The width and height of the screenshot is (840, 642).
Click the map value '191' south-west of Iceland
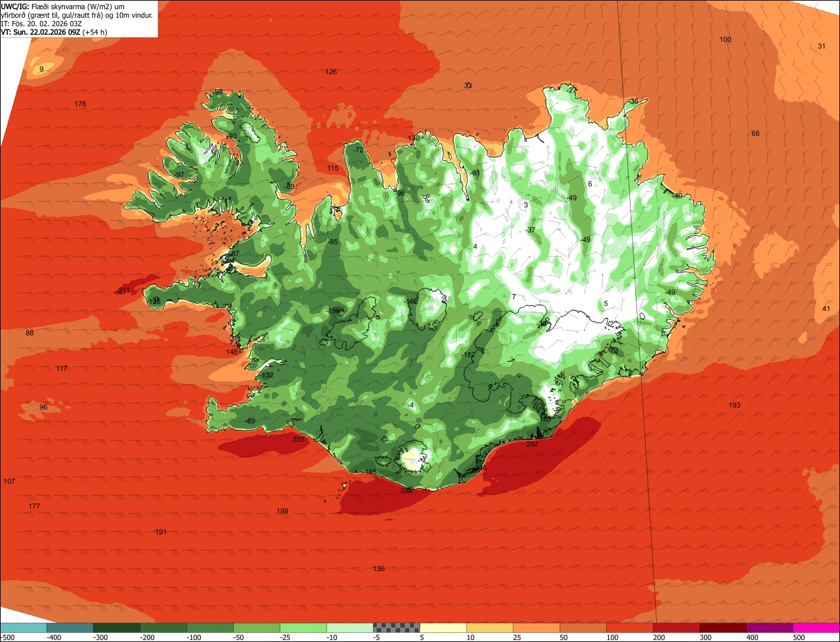[161, 532]
